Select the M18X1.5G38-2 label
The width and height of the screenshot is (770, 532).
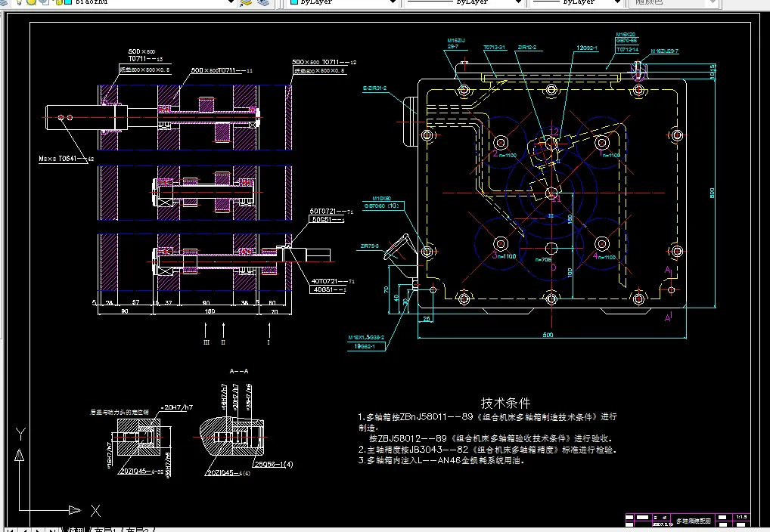366,338
